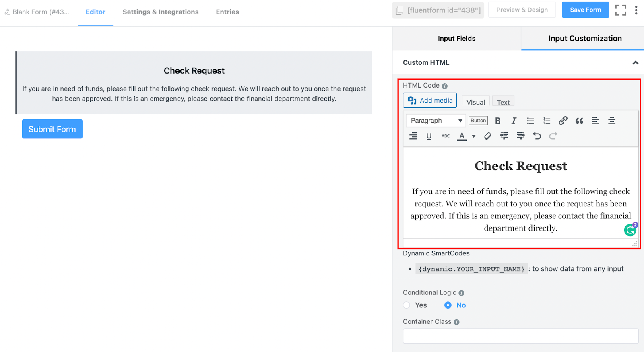Go to the Editor tab
The width and height of the screenshot is (644, 352).
click(x=95, y=12)
